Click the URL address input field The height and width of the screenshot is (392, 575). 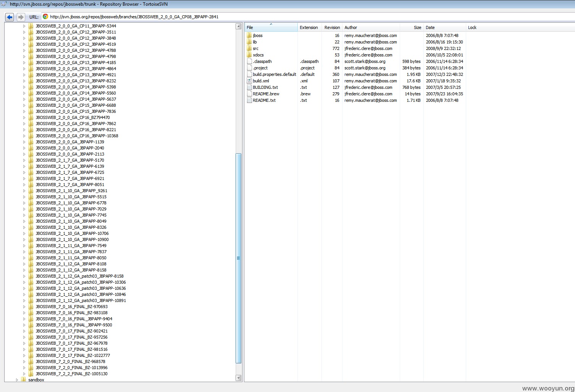(x=305, y=16)
